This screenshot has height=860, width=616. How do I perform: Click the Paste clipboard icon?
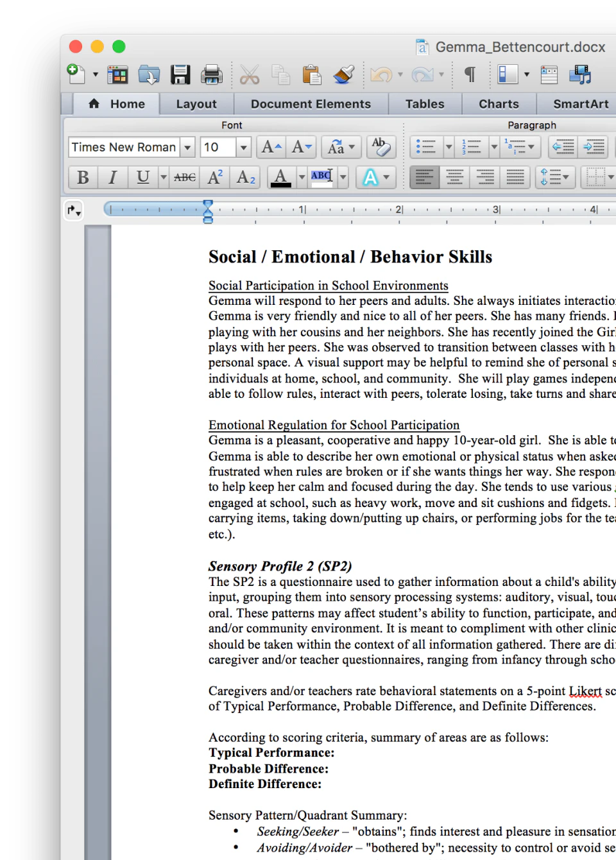[x=312, y=75]
